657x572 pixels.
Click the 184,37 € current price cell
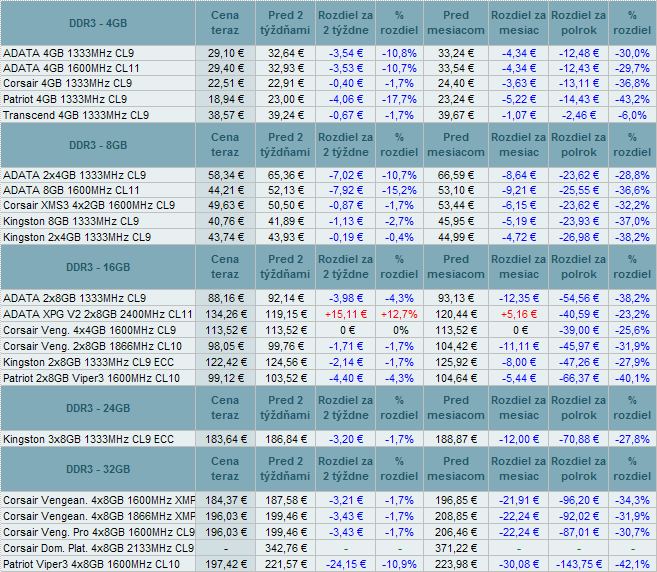(226, 500)
